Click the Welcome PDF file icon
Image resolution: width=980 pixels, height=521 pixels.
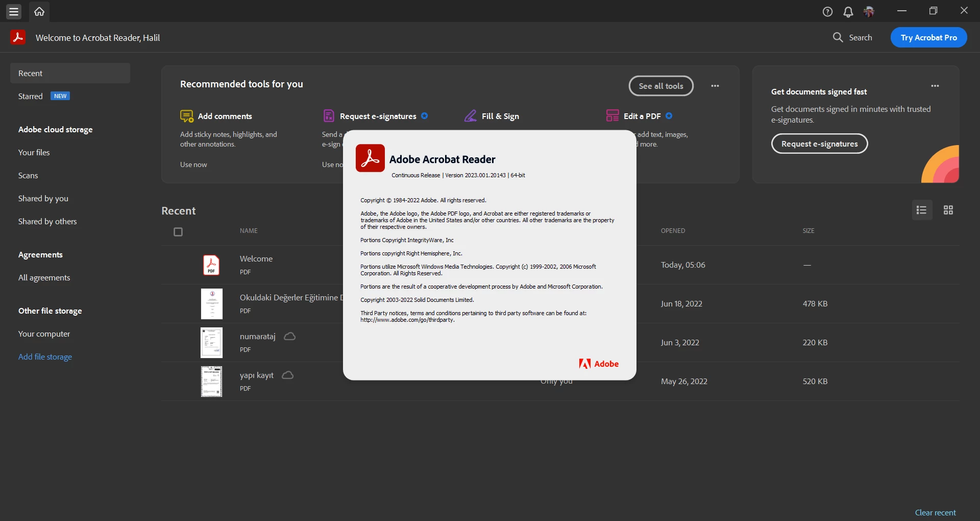click(x=211, y=265)
